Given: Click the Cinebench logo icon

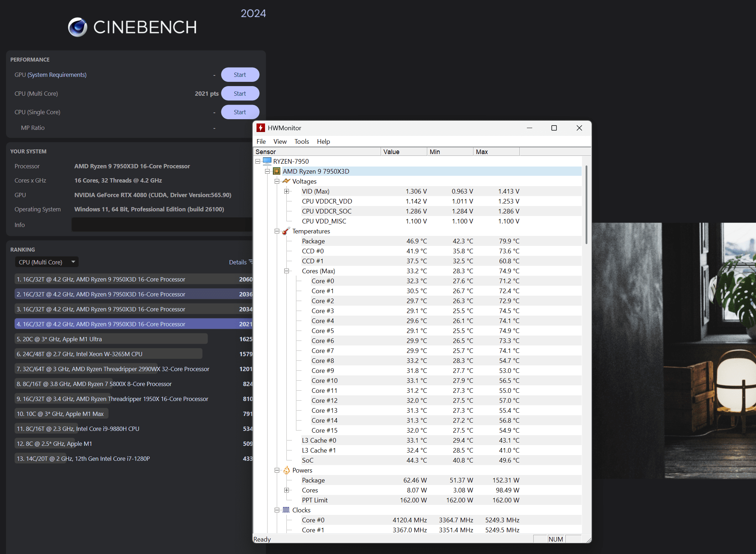Looking at the screenshot, I should click(x=78, y=27).
